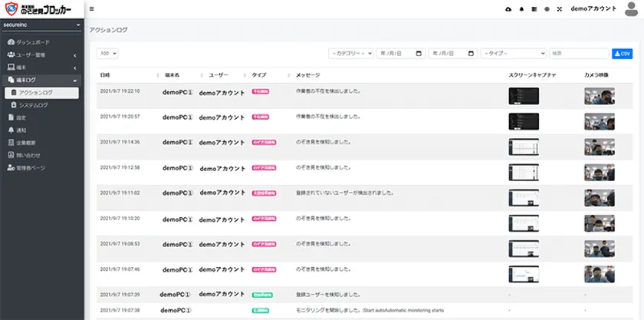
Task: Toggle fullscreen with the expand arrows icon
Action: [559, 9]
